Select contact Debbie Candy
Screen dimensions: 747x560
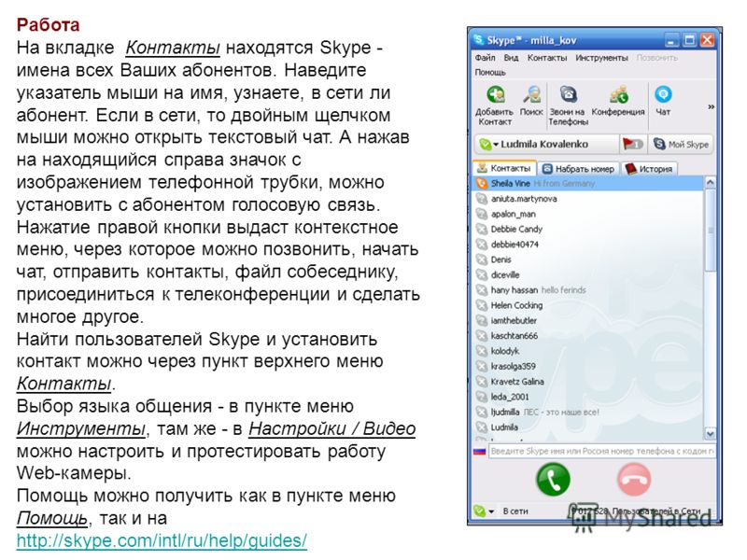pyautogui.click(x=588, y=229)
